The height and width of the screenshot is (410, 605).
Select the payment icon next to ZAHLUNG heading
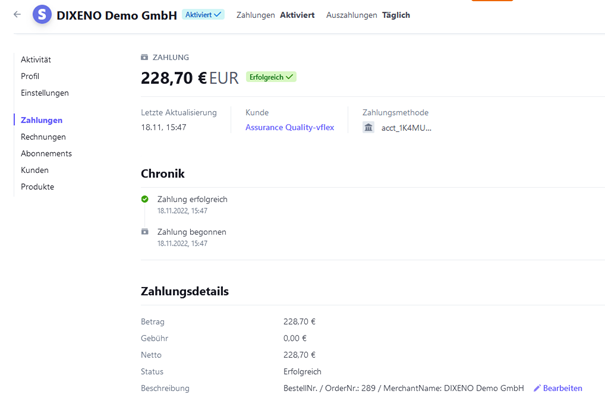coord(144,57)
